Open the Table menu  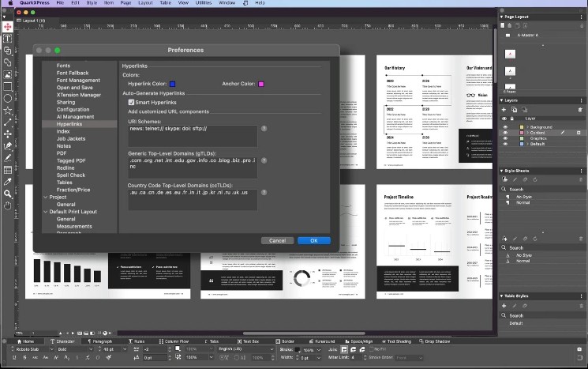point(166,2)
